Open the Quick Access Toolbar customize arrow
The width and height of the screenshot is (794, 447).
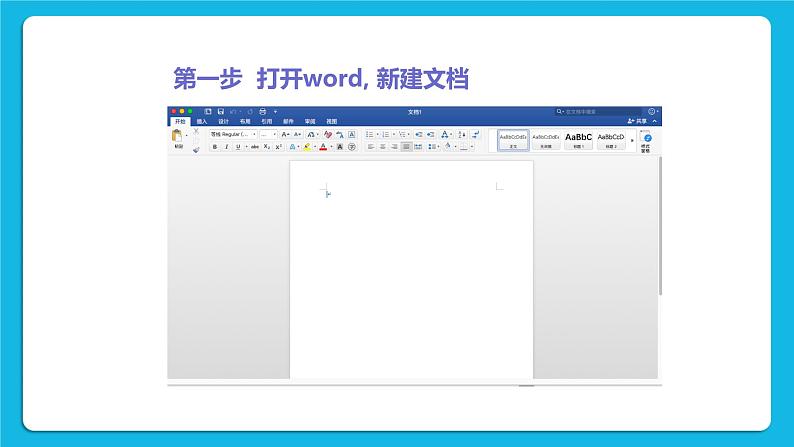275,111
